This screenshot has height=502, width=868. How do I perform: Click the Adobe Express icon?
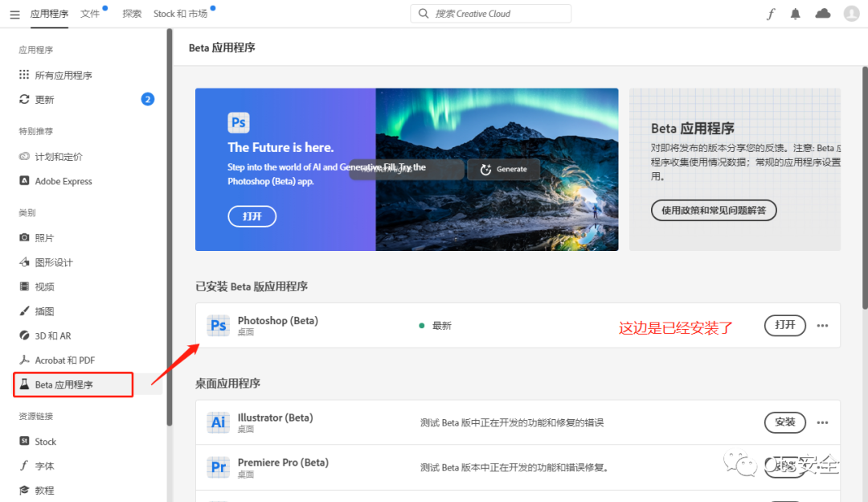click(24, 181)
